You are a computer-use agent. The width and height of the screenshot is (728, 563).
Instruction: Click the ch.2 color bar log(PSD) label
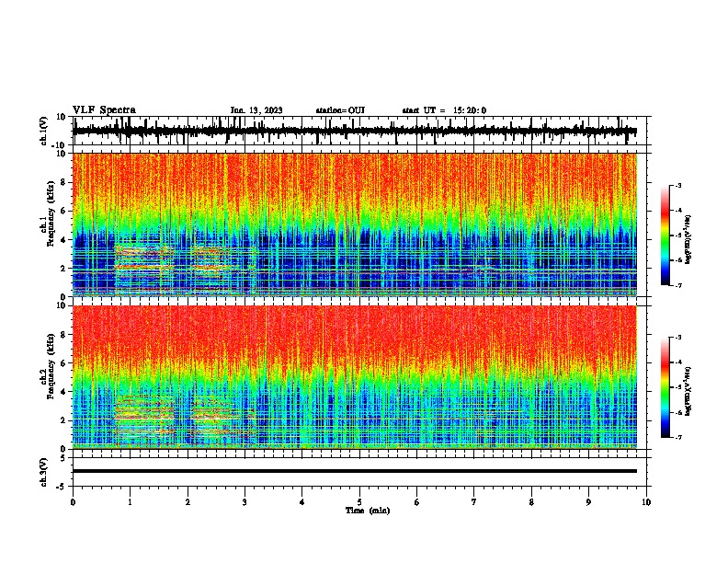coord(688,391)
